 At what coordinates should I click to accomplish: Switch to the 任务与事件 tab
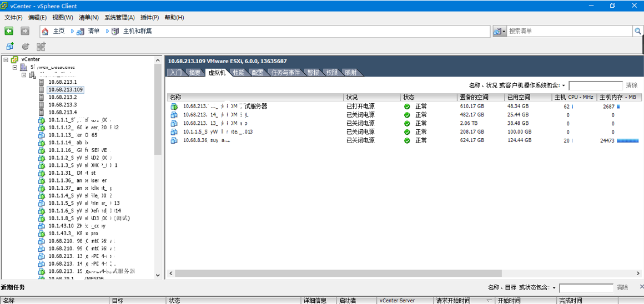(x=286, y=73)
